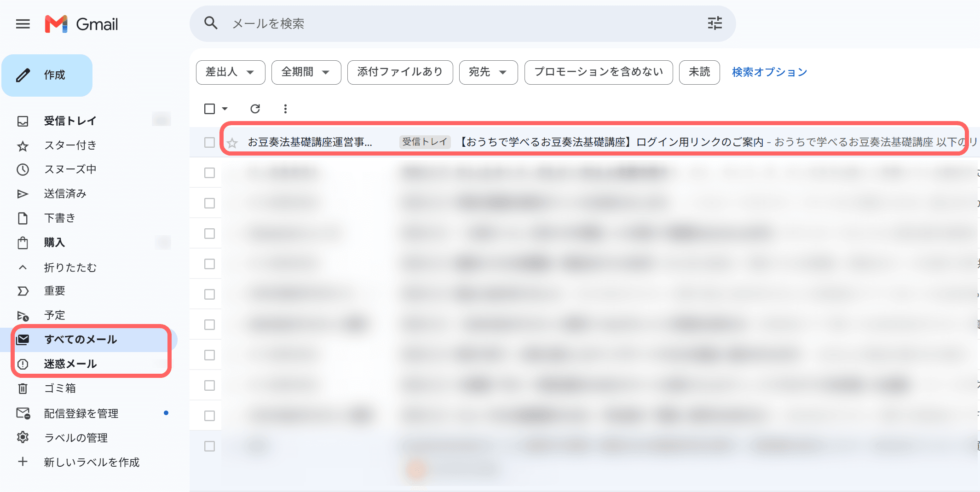Toggle プロモーションを含めない filter chip

point(599,72)
